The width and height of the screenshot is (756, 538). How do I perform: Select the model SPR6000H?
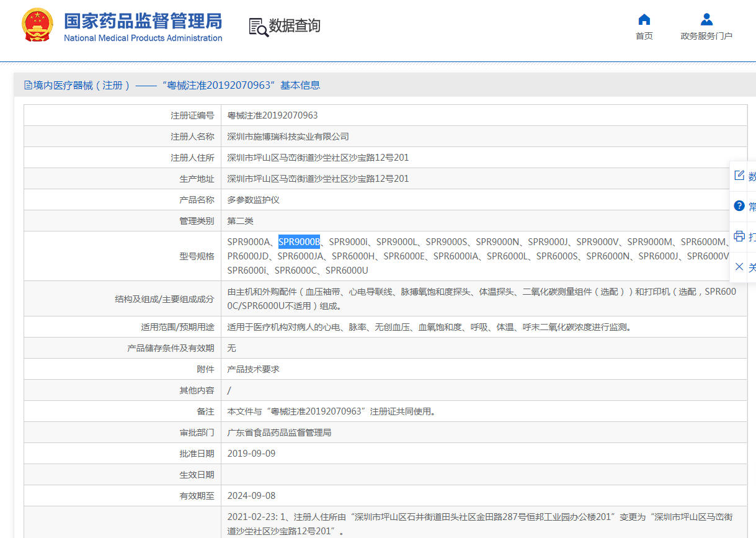(354, 256)
